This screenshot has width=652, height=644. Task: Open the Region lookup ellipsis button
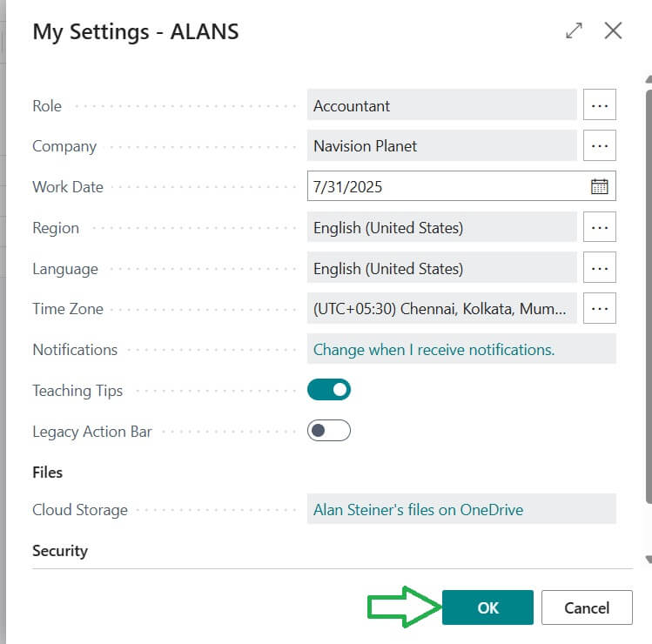[599, 227]
